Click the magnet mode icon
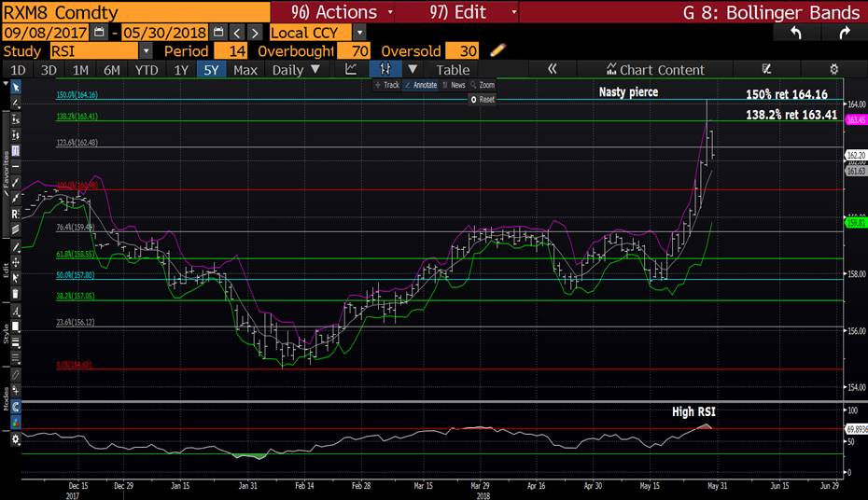Image resolution: width=868 pixels, height=500 pixels. click(x=16, y=408)
